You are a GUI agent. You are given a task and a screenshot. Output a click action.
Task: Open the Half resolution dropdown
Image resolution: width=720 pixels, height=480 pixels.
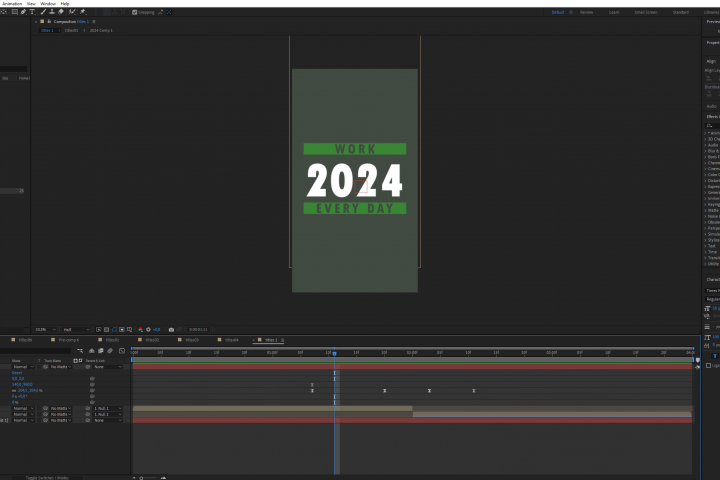click(x=76, y=329)
